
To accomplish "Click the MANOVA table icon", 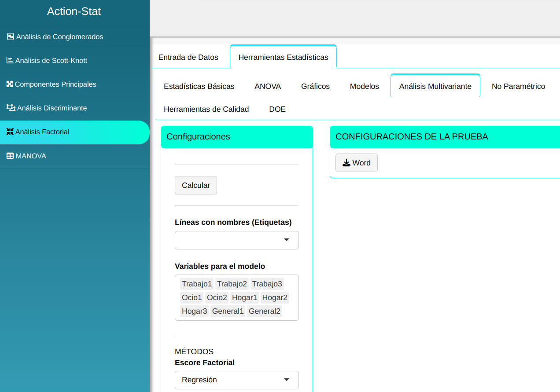I will pos(10,156).
